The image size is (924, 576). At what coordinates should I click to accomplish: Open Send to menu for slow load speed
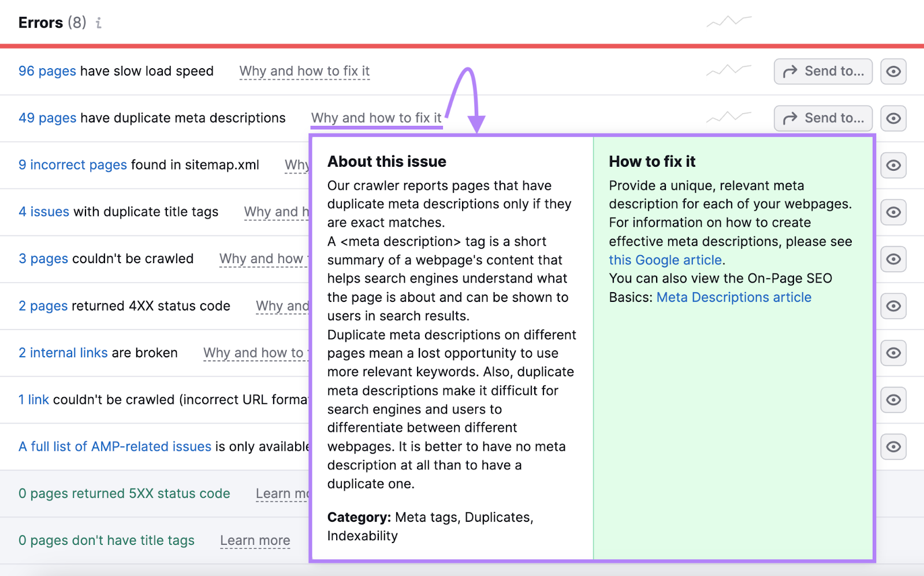click(x=822, y=72)
